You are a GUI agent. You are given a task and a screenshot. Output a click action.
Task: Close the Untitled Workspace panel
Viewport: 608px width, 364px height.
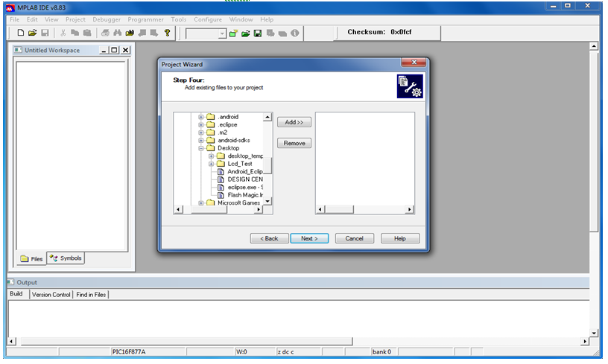(125, 50)
